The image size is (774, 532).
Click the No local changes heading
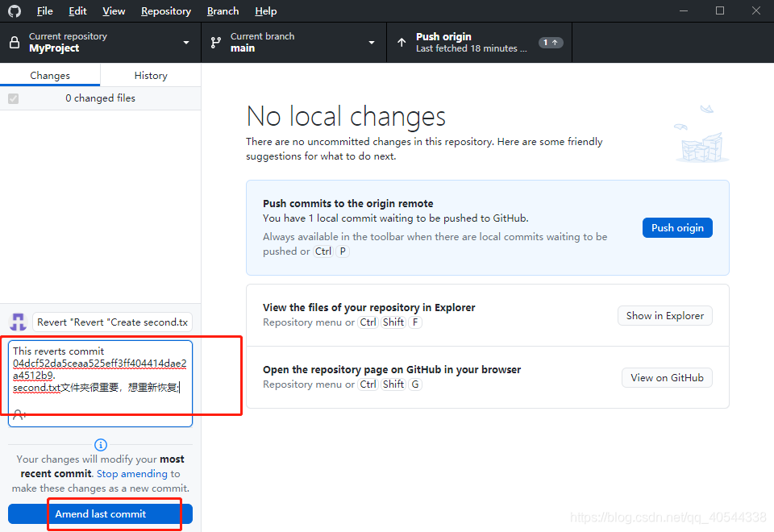[x=346, y=116]
